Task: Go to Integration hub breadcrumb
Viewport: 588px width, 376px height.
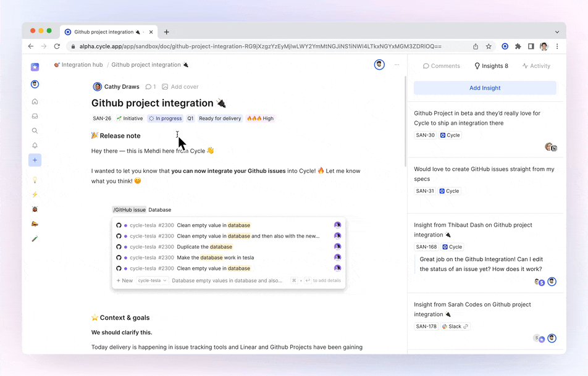Action: coord(78,65)
